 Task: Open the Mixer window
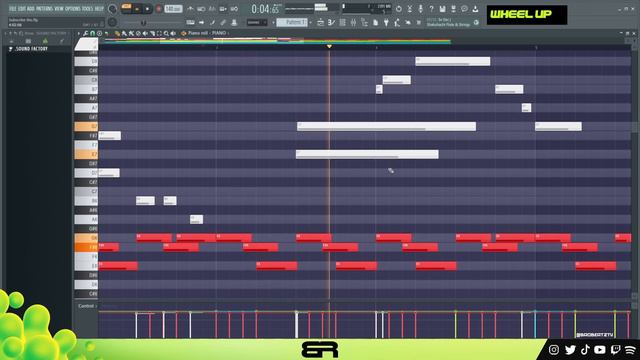click(x=353, y=23)
